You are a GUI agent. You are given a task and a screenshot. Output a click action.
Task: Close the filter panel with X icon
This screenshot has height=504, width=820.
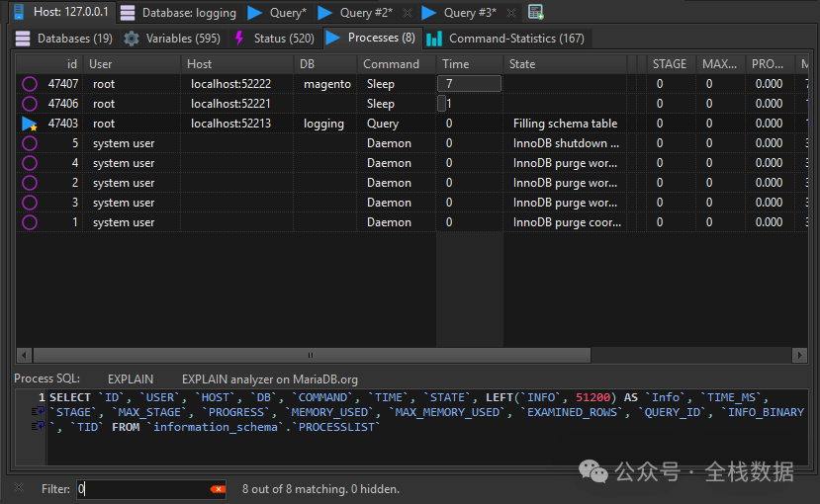click(19, 488)
